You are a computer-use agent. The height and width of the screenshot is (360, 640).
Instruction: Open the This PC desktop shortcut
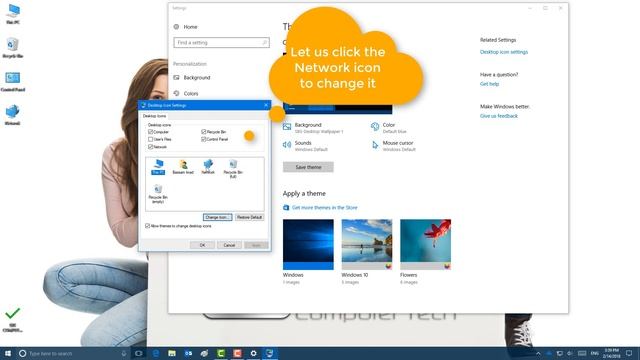click(x=13, y=14)
